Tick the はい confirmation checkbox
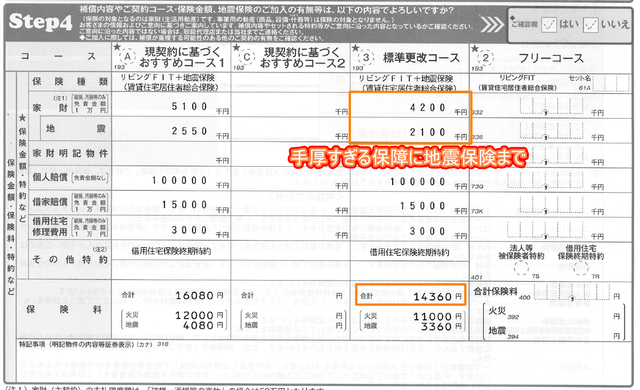The width and height of the screenshot is (640, 390). click(x=549, y=25)
